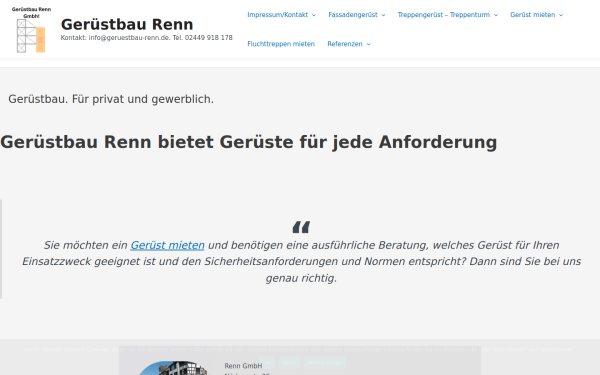Click the Gerüstbau Renn GmbH scaffold logo

click(x=31, y=29)
